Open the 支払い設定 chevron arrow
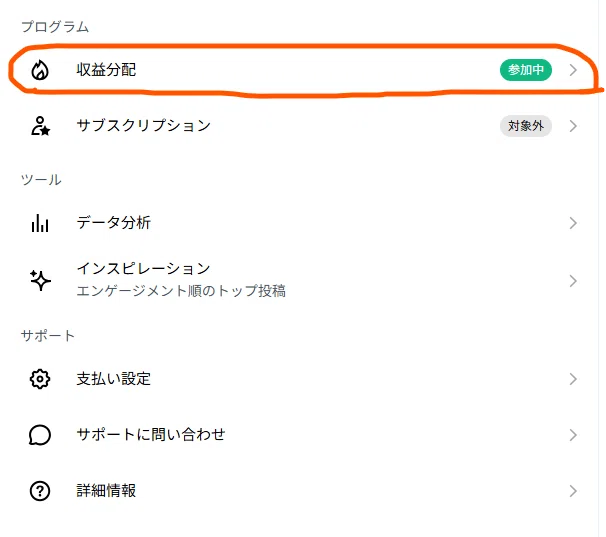606x537 pixels. pyautogui.click(x=573, y=379)
